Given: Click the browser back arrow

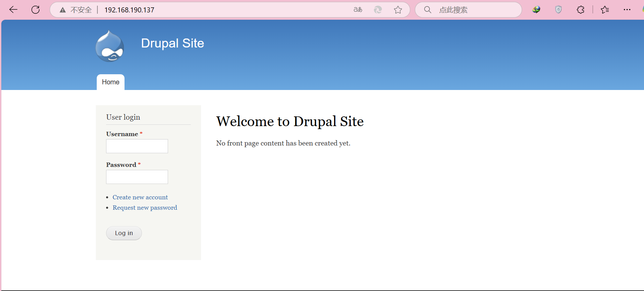Looking at the screenshot, I should pyautogui.click(x=13, y=10).
